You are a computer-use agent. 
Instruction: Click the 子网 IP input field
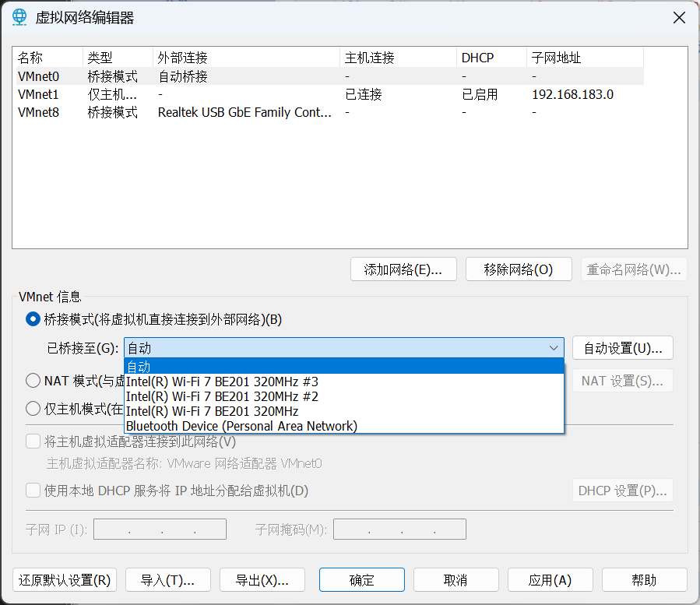(x=160, y=529)
